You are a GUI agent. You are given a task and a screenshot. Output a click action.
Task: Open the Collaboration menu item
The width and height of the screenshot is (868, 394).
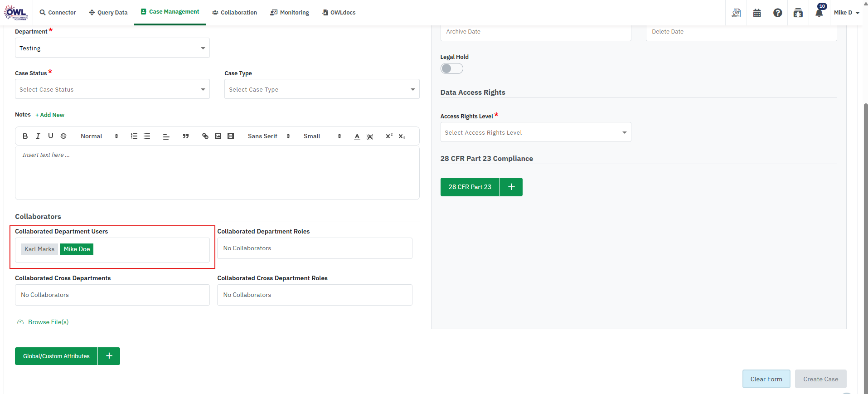click(234, 13)
